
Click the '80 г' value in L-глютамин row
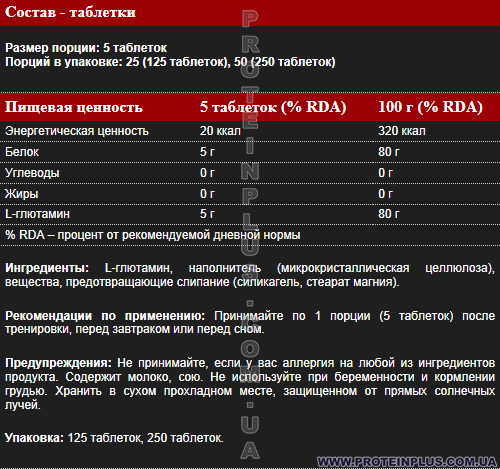click(x=388, y=214)
